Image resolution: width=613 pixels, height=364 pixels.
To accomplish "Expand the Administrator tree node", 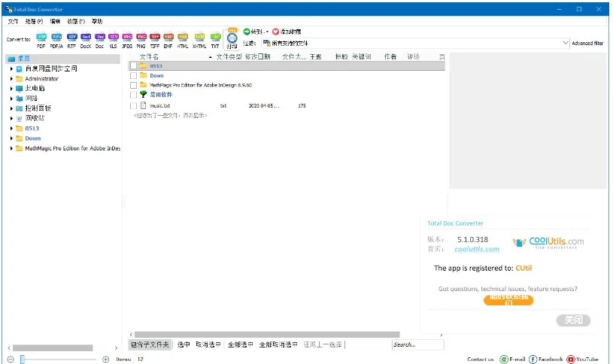I will coord(11,78).
